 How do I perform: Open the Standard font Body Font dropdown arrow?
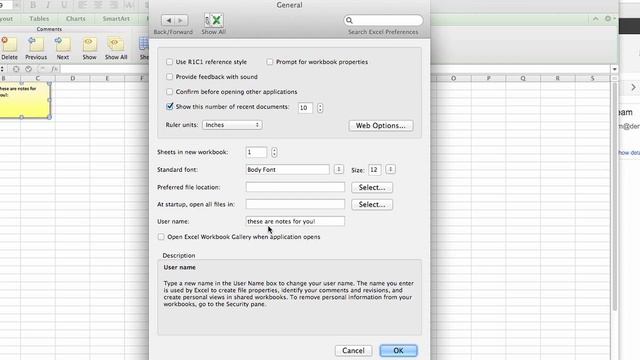pyautogui.click(x=338, y=169)
